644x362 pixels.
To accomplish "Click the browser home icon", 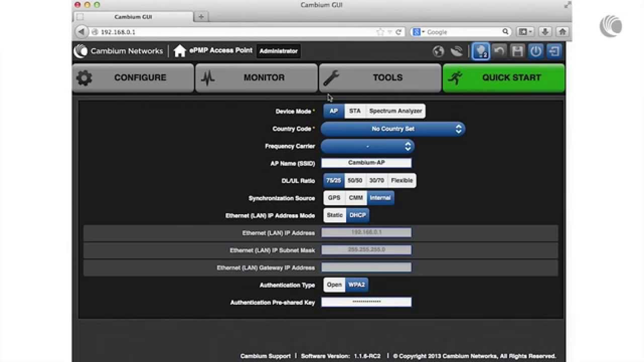I will (562, 32).
